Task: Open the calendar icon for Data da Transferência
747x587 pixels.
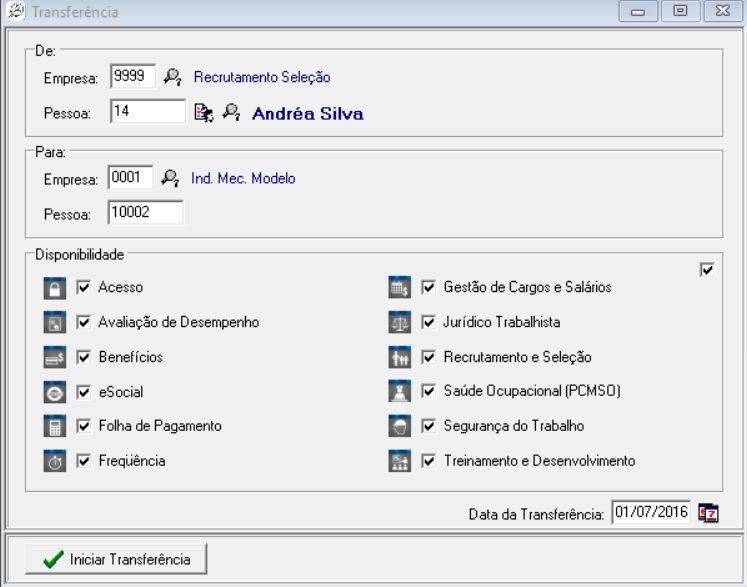Action: pos(708,513)
